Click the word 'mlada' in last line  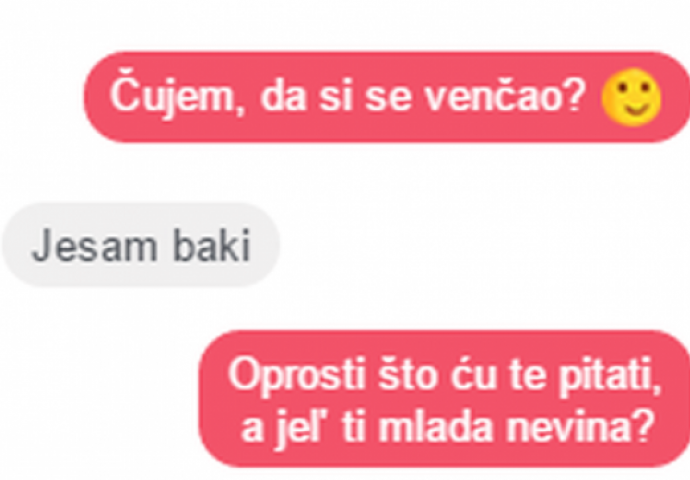point(435,428)
